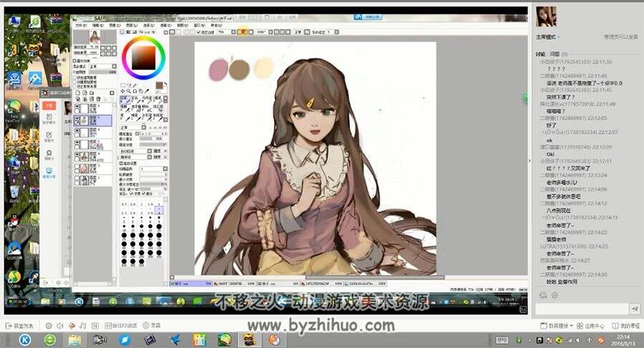
Task: Select the hand pan tool
Action: coord(141,91)
